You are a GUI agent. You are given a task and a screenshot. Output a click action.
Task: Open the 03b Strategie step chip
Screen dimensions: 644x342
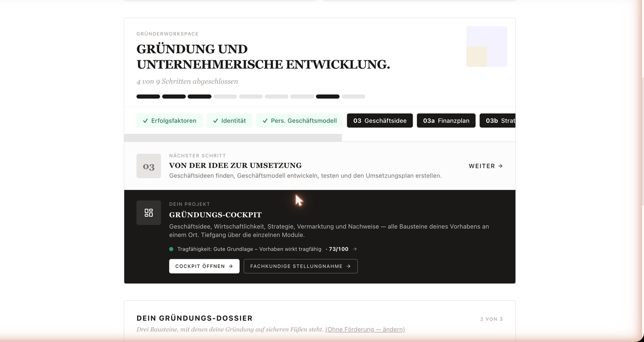pyautogui.click(x=498, y=121)
